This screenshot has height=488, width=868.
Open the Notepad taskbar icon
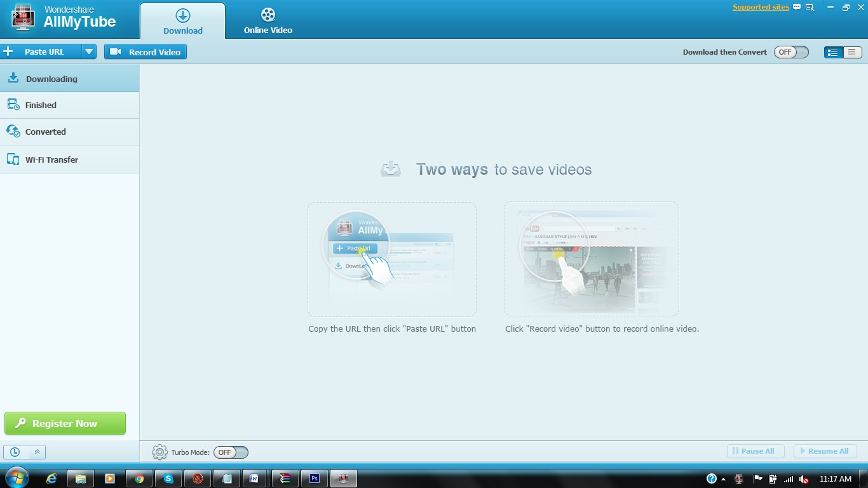227,478
